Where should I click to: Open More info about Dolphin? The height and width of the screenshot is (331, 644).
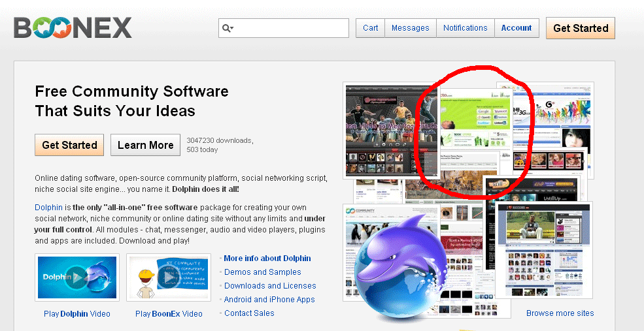click(x=267, y=259)
